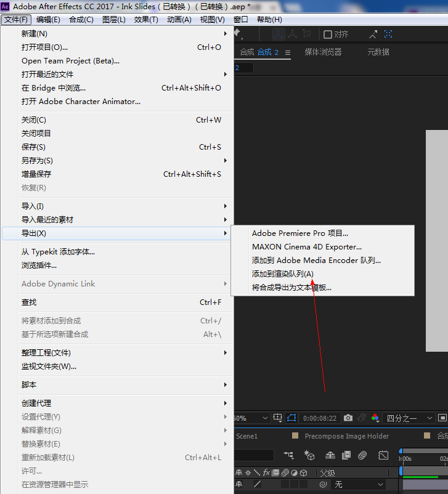Select the Local Axis Mode icon
This screenshot has width=448, height=494.
click(x=279, y=34)
